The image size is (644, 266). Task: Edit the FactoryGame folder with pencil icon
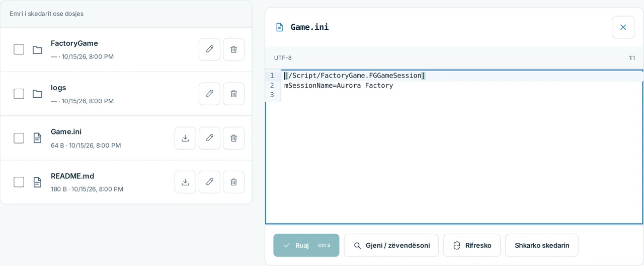(209, 49)
